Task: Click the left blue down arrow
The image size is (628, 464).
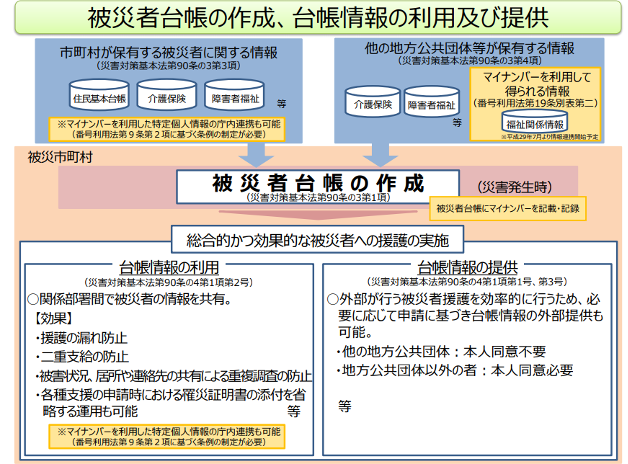Action: point(257,155)
